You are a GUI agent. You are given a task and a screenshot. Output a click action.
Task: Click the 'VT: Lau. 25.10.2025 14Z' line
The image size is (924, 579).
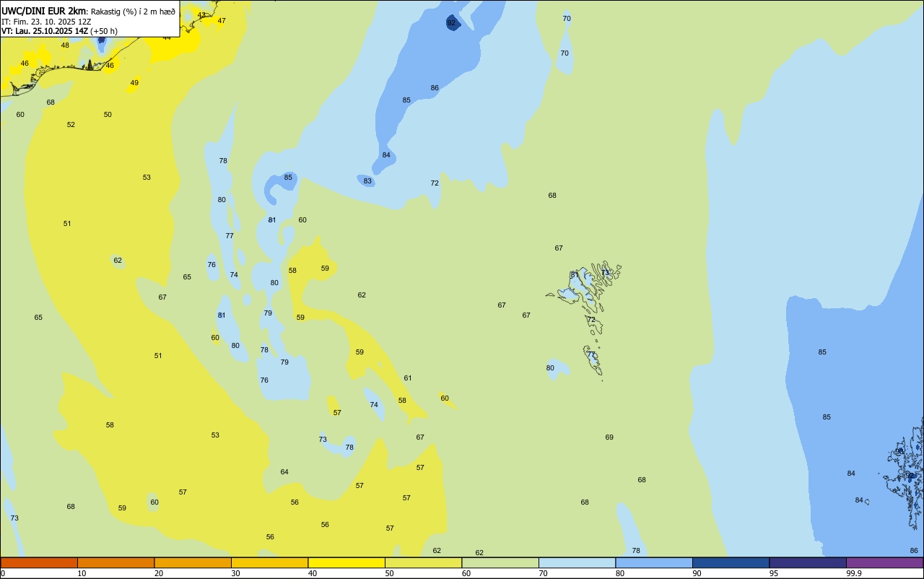tap(45, 31)
